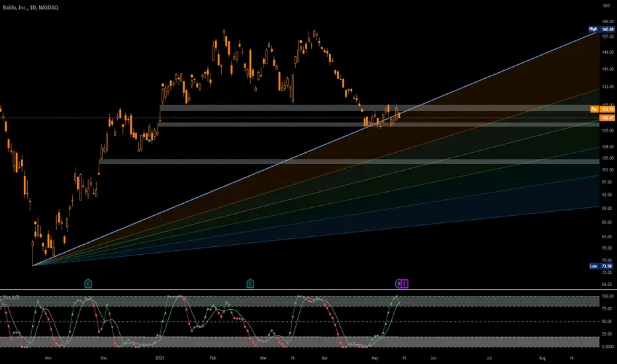The height and width of the screenshot is (364, 617).
Task: Click the 141.00 price axis label
Action: coord(608,69)
